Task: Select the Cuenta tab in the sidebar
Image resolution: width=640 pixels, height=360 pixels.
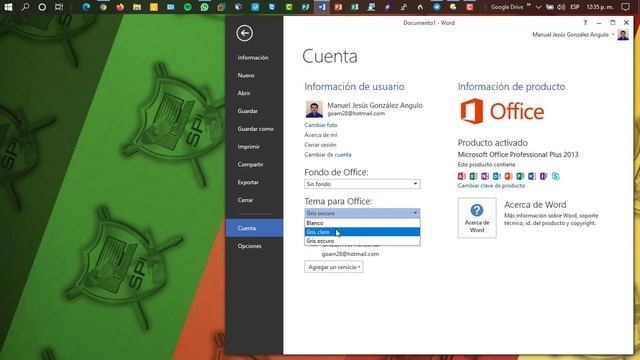Action: 254,228
